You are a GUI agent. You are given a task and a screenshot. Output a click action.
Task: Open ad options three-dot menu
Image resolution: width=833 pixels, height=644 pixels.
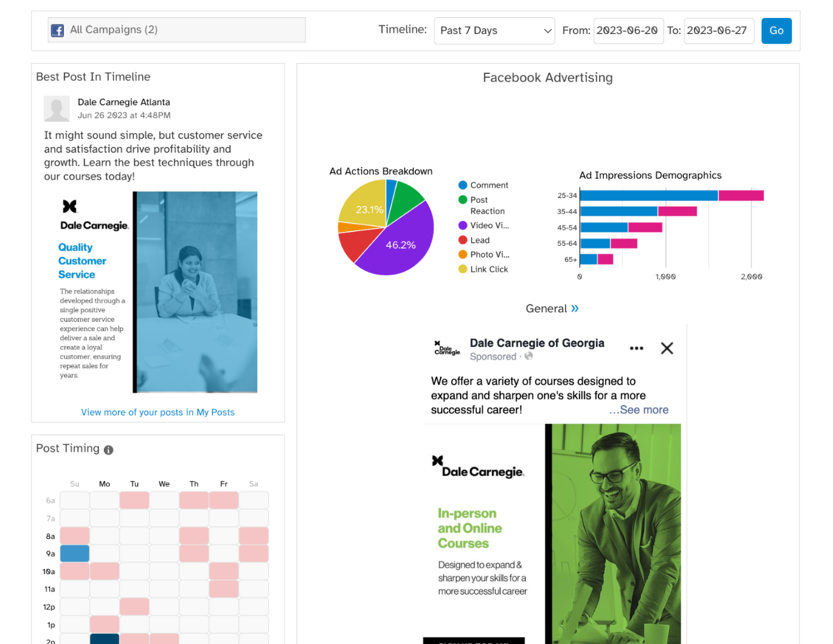[x=637, y=348]
